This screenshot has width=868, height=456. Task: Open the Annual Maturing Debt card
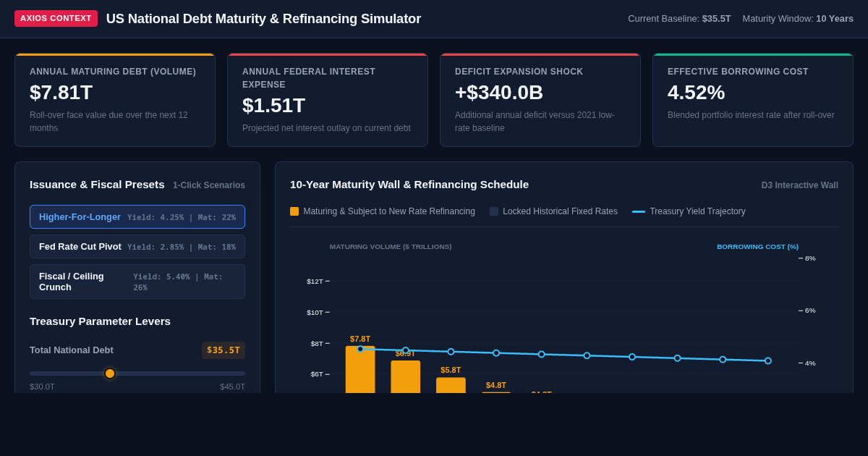point(115,100)
